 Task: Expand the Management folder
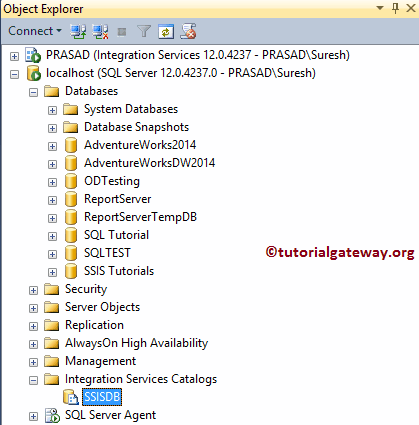(33, 362)
